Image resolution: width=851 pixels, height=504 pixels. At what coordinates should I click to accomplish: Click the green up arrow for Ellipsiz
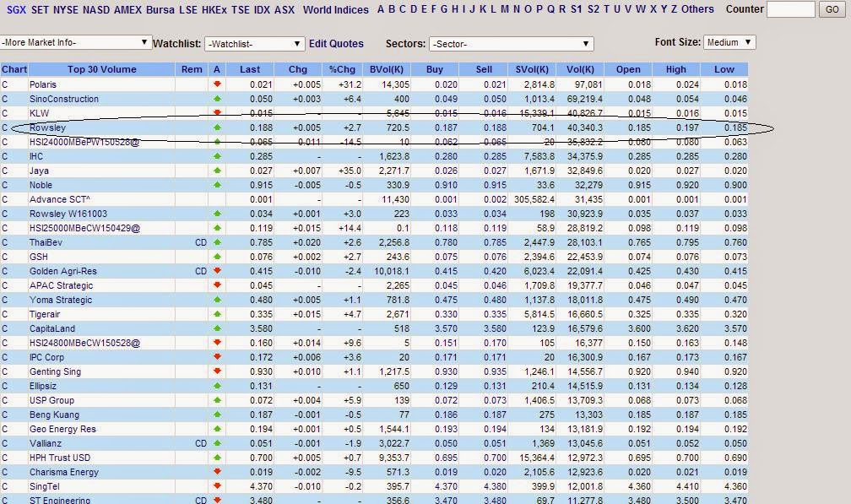pyautogui.click(x=217, y=386)
